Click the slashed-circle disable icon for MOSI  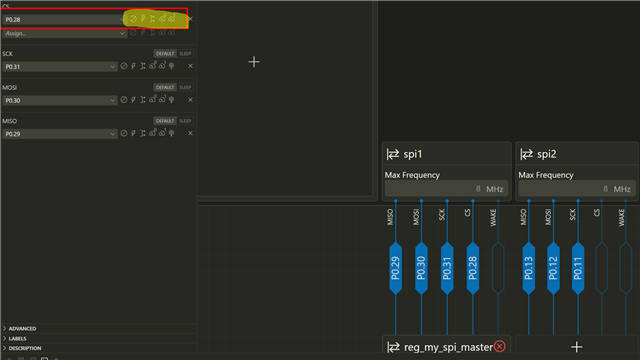[124, 100]
